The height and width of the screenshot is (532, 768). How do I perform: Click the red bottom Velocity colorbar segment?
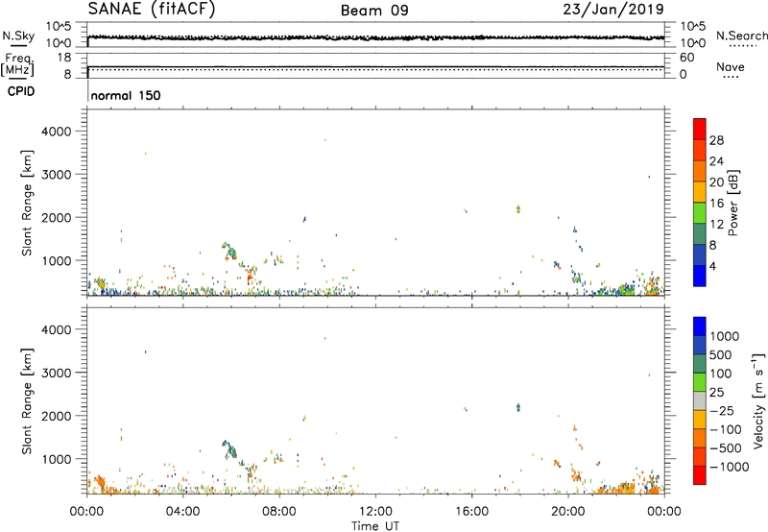tap(700, 475)
